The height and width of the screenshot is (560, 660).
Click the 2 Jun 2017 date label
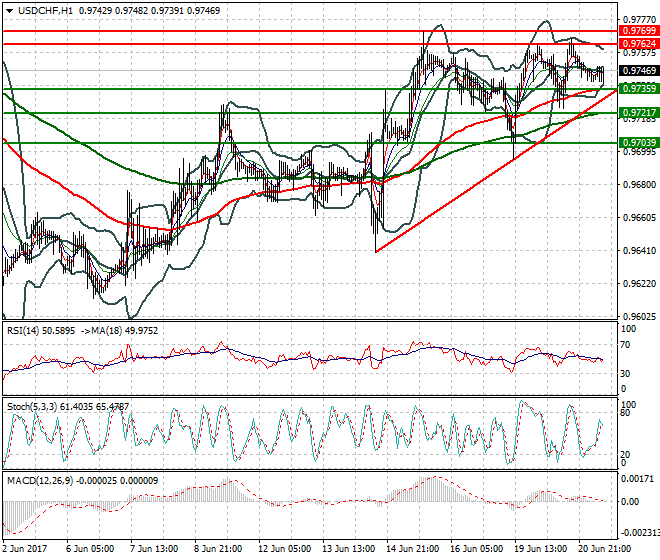pyautogui.click(x=24, y=549)
